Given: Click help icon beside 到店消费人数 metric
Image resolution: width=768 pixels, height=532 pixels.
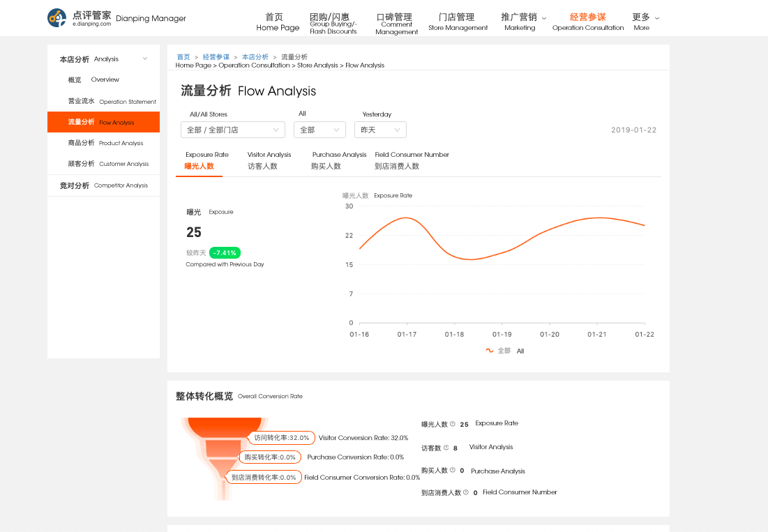Looking at the screenshot, I should point(465,492).
